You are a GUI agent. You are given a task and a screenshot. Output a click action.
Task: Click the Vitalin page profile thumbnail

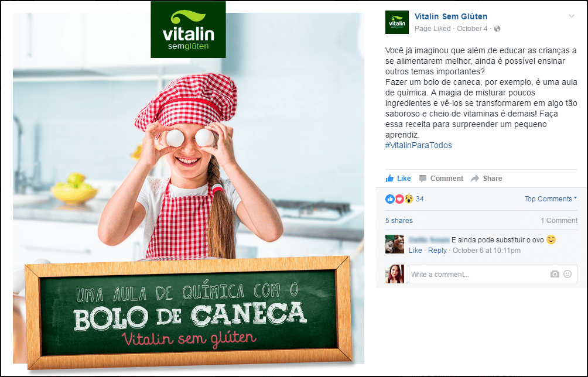click(396, 22)
